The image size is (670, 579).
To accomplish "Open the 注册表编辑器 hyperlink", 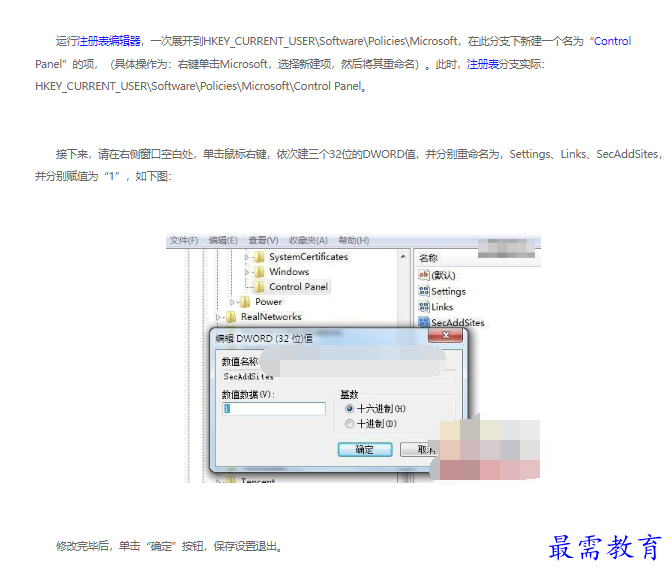I will [109, 41].
